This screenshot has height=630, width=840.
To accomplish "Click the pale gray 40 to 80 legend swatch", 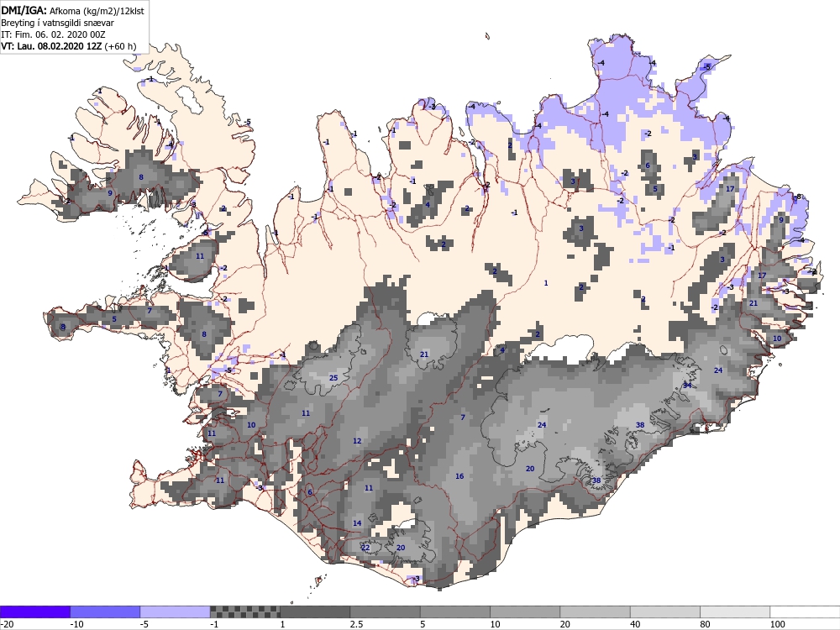I will click(x=665, y=612).
